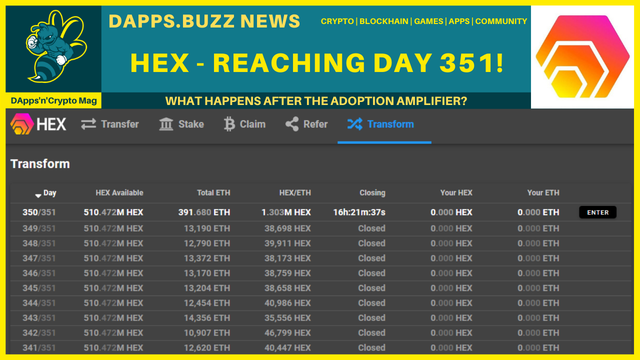The height and width of the screenshot is (360, 640).
Task: Click the ENTER button for day 350
Action: (x=598, y=212)
